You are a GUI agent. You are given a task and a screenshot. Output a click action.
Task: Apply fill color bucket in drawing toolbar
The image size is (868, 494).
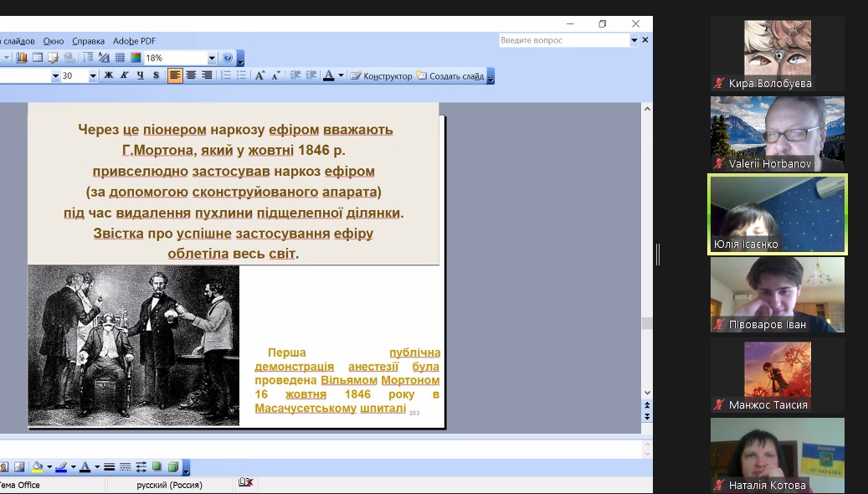[x=37, y=467]
